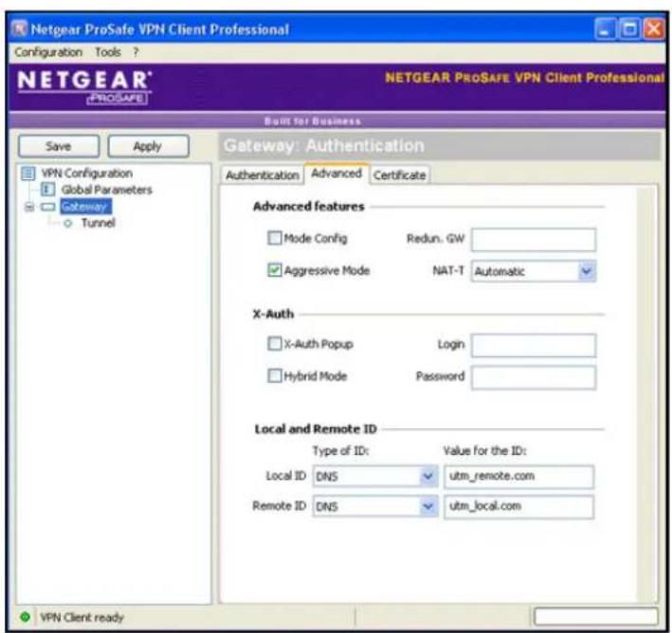This screenshot has height=633, width=672.
Task: Click the green VPN status indicator
Action: pos(26,617)
